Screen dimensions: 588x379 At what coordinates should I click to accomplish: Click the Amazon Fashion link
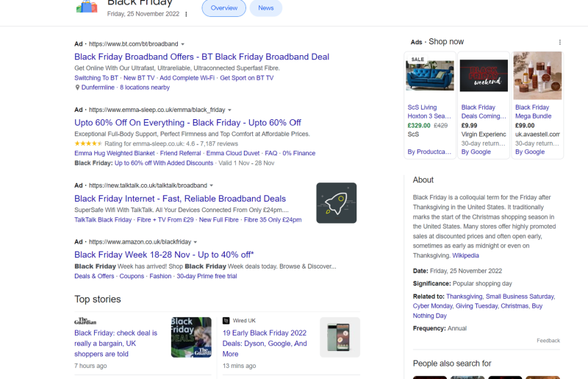160,276
